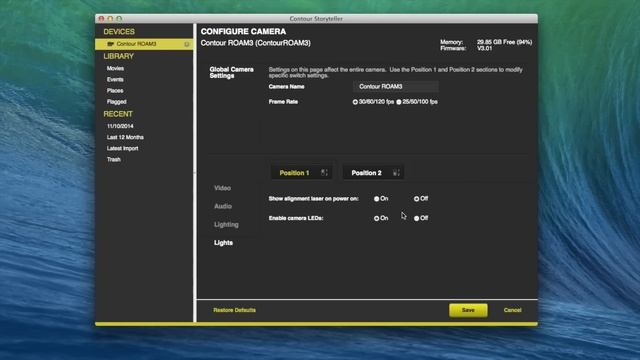Open the Lights settings section
The height and width of the screenshot is (360, 640).
223,243
